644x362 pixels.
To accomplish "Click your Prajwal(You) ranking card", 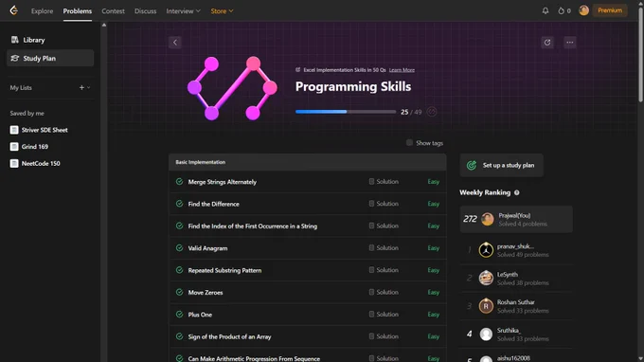I will tap(516, 220).
